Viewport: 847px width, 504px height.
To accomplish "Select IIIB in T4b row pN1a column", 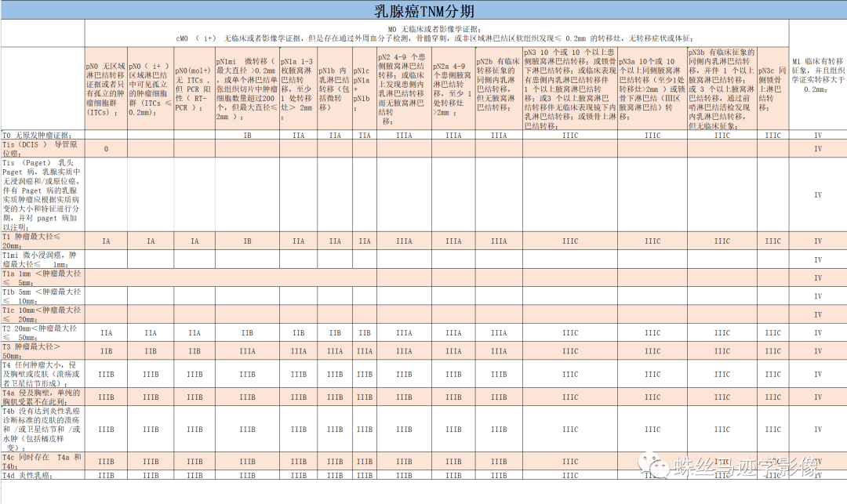I will [x=298, y=430].
